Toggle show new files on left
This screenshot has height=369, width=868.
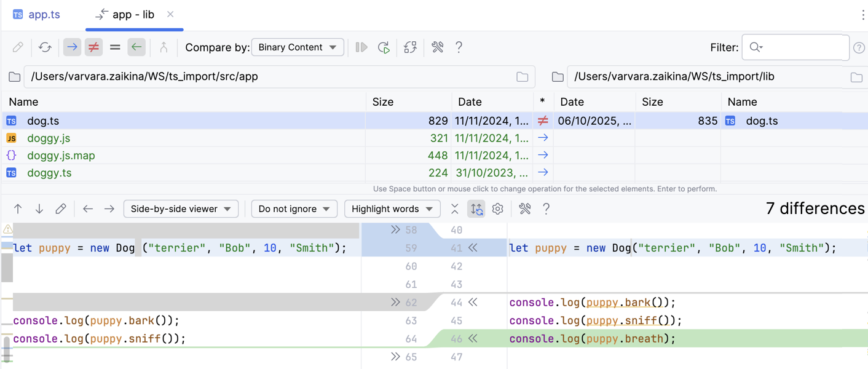(x=73, y=47)
